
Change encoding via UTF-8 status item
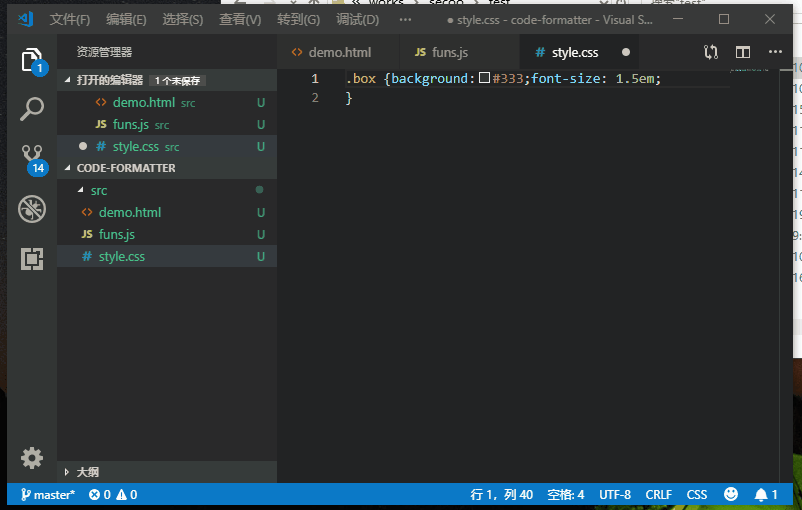[x=615, y=495]
